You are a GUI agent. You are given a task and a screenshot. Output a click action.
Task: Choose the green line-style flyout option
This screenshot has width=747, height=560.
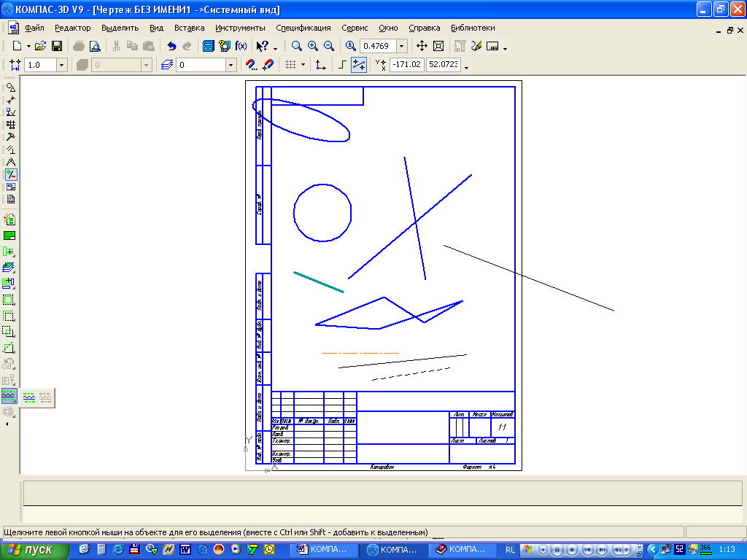tap(29, 397)
